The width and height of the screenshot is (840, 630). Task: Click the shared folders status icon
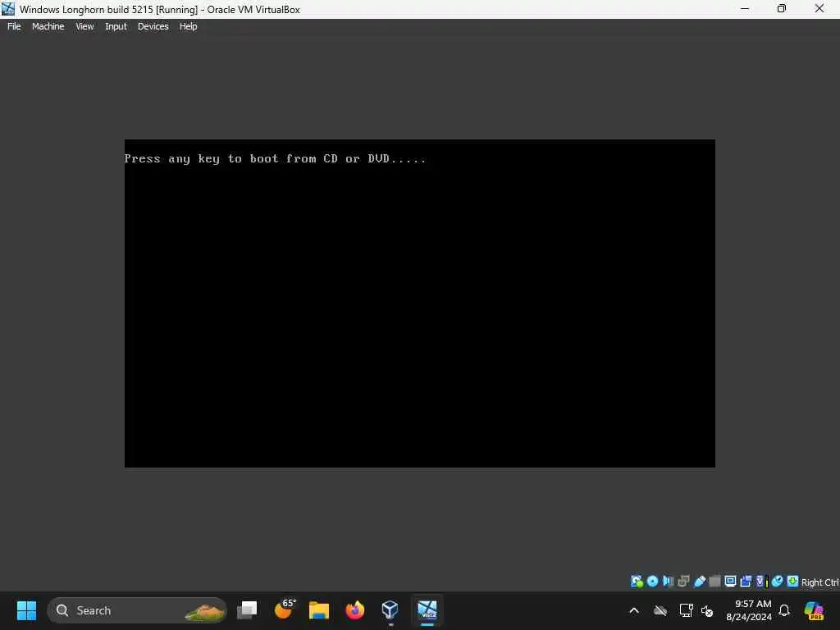(x=714, y=582)
